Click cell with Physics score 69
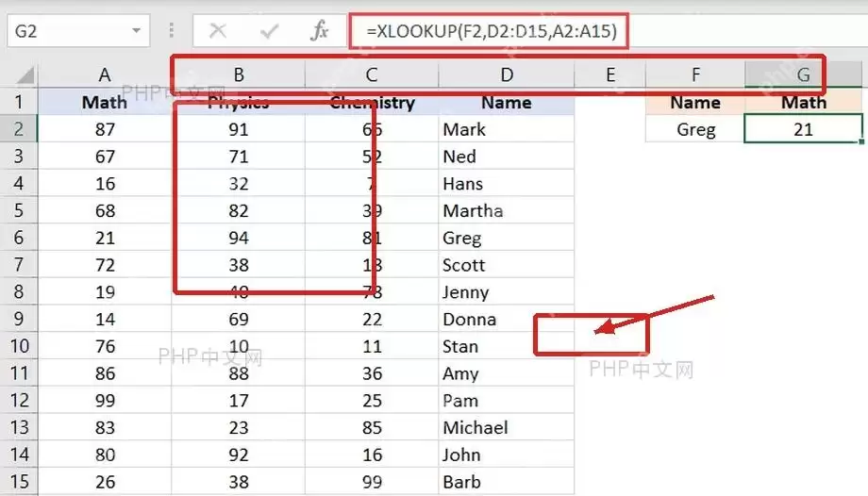The image size is (868, 496). [238, 319]
